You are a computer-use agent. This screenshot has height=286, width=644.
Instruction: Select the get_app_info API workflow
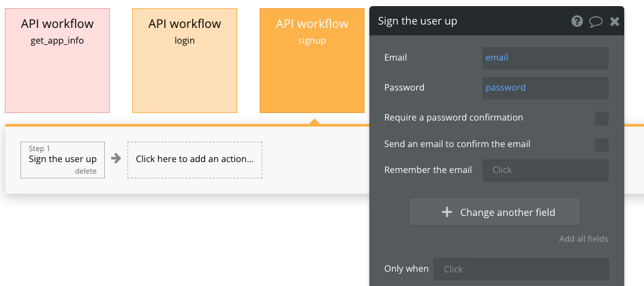(57, 61)
